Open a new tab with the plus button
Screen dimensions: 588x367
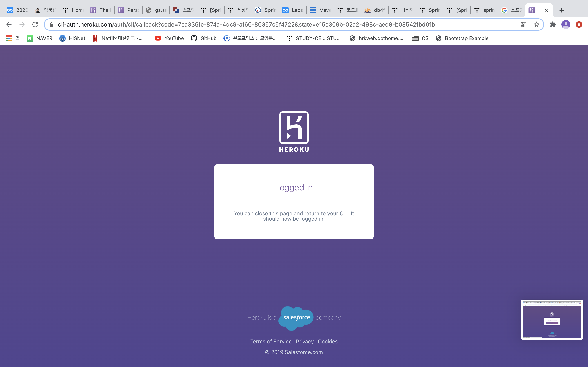point(561,10)
